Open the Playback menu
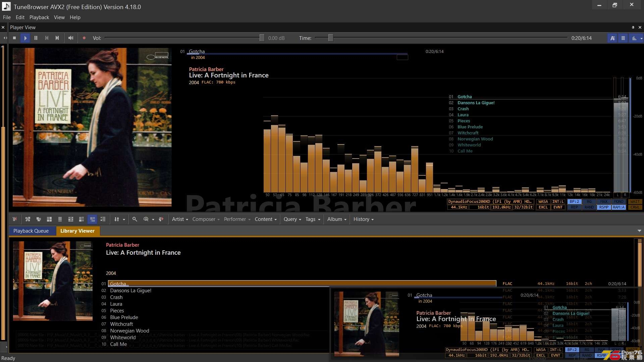This screenshot has width=644, height=362. coord(39,17)
